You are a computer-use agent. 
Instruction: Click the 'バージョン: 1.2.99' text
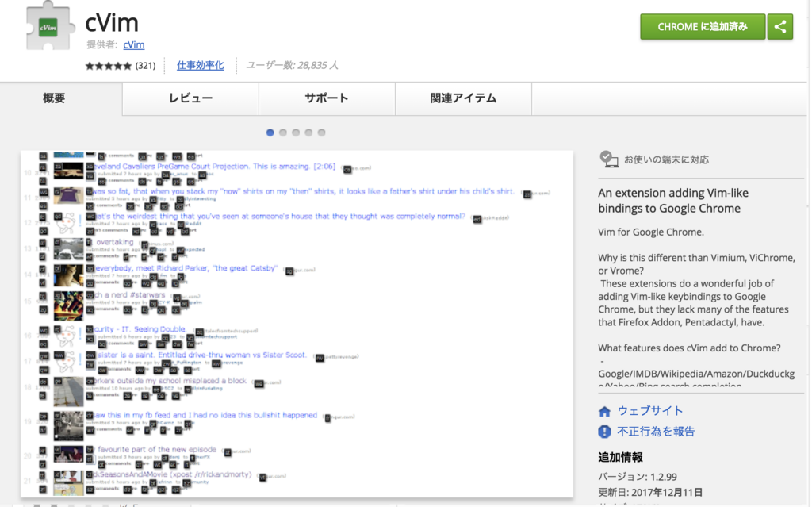638,477
